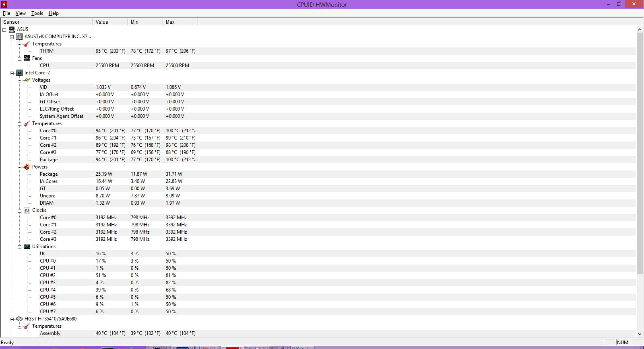The width and height of the screenshot is (644, 349).
Task: Click the motherboard Temperatures thermometer icon
Action: (x=27, y=44)
